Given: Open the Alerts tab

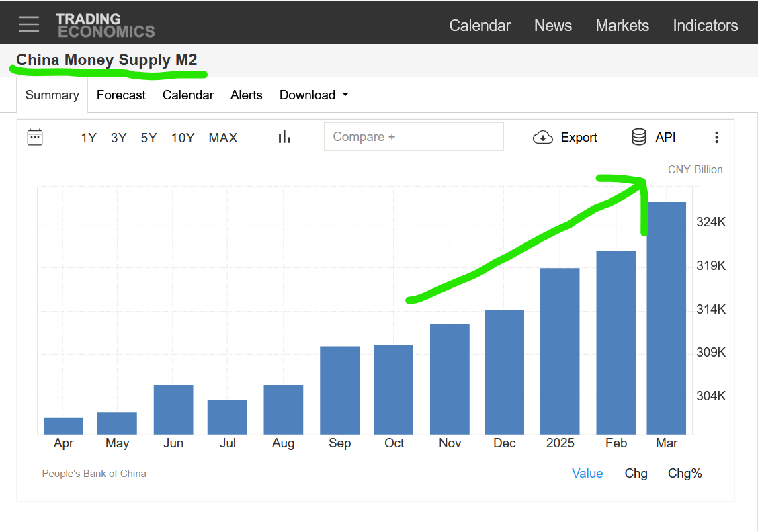Looking at the screenshot, I should point(246,95).
